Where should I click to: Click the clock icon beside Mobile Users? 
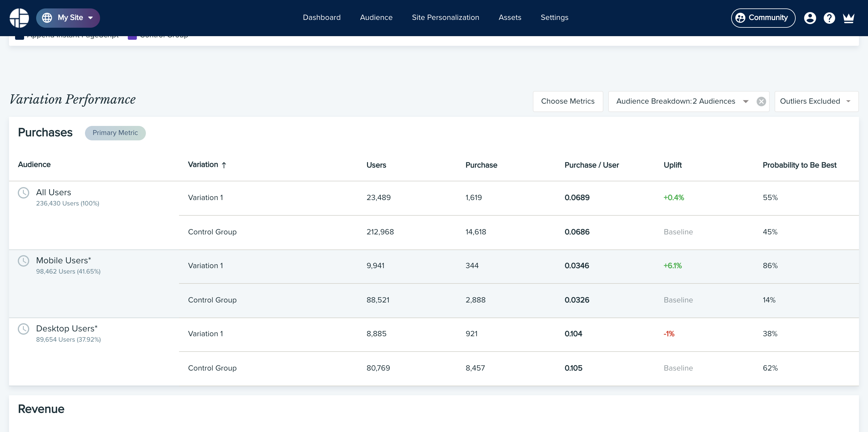pyautogui.click(x=24, y=261)
